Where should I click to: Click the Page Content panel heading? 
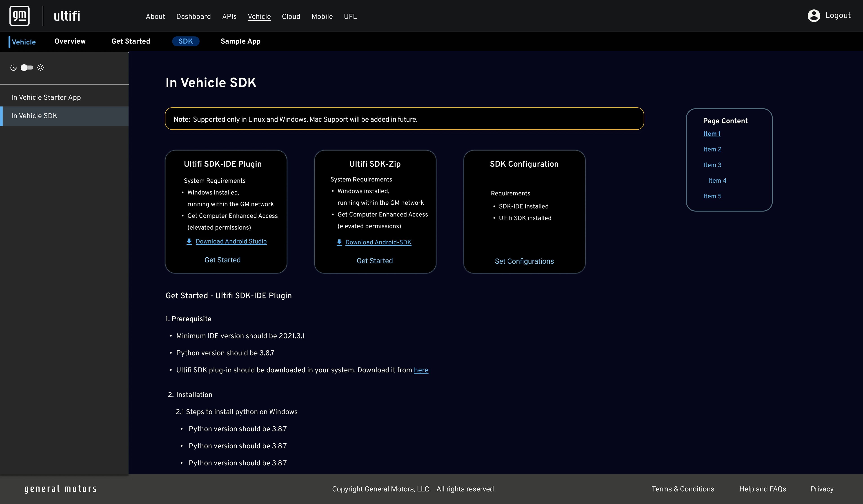point(725,121)
